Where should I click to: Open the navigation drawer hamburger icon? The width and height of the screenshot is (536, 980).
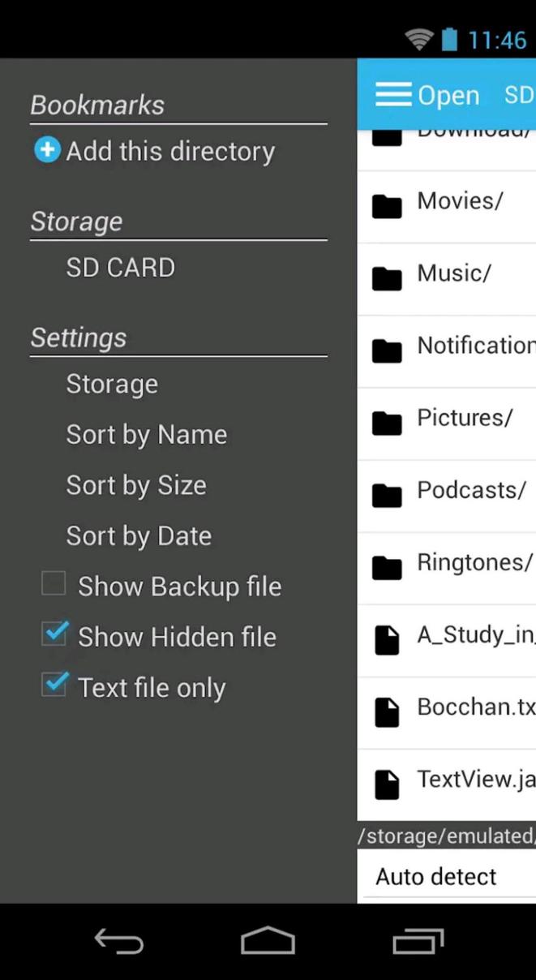pyautogui.click(x=392, y=93)
